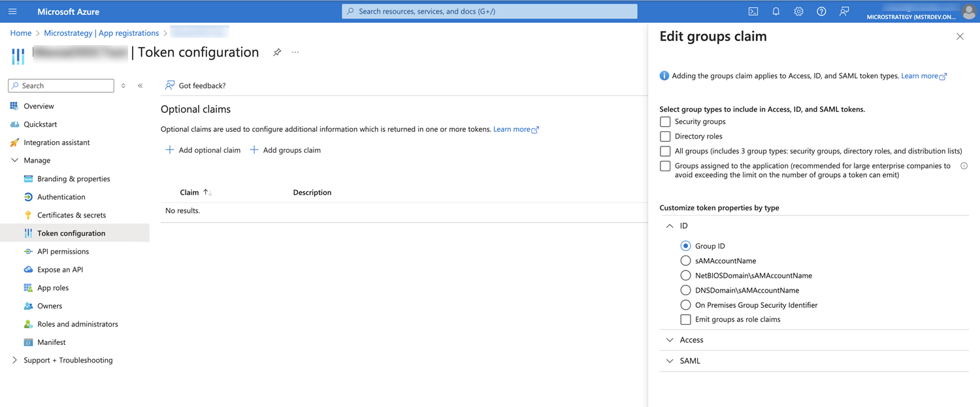Open portal settings gear icon
Viewport: 980px width, 407px height.
point(798,12)
